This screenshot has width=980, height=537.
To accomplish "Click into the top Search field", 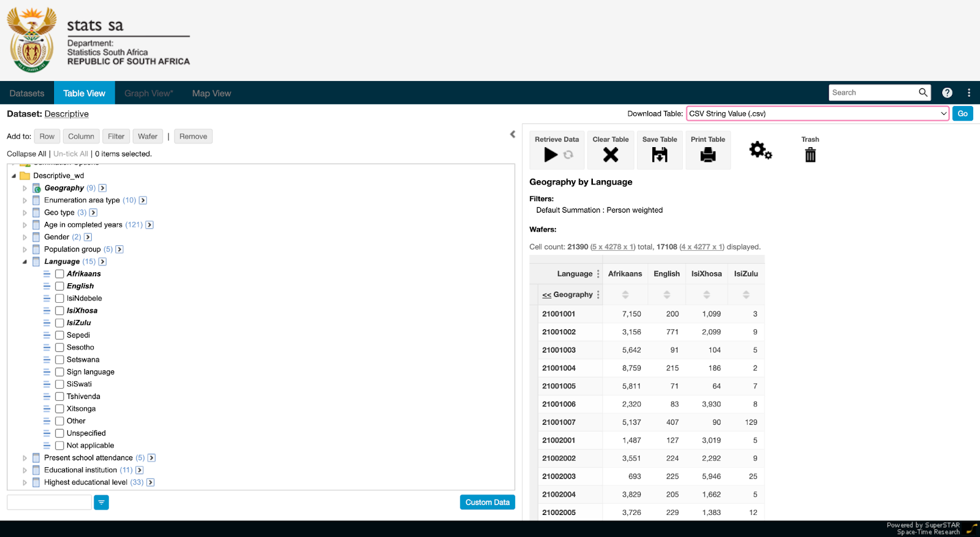I will [x=873, y=93].
